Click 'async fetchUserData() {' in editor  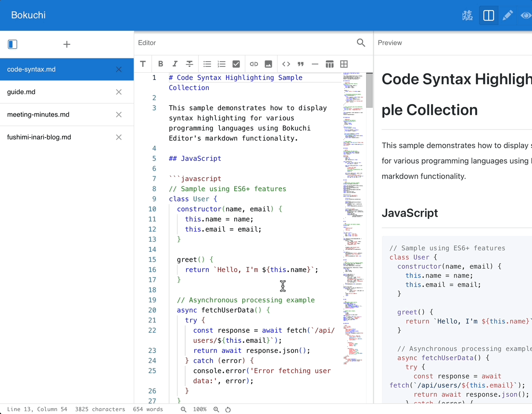224,310
